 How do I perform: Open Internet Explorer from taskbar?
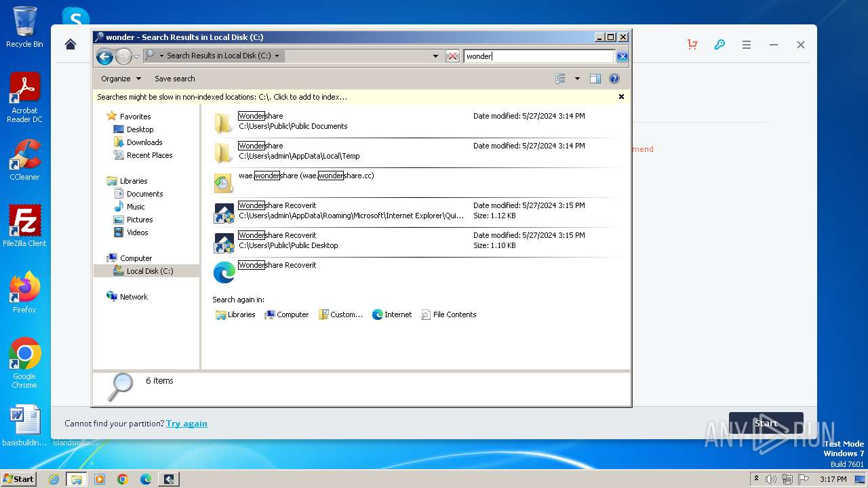(x=54, y=479)
